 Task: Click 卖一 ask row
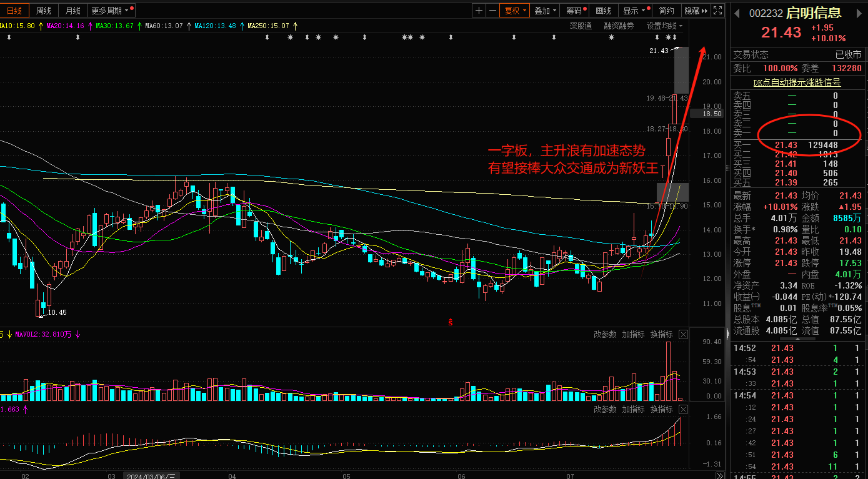797,133
